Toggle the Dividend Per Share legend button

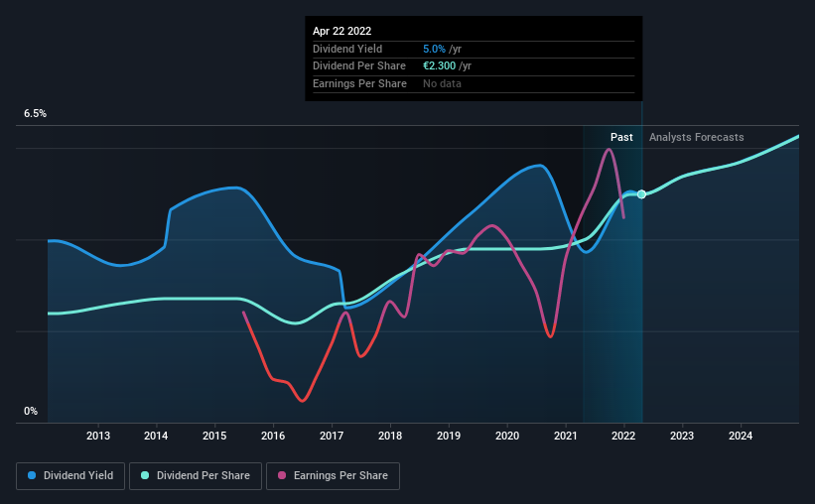coord(196,476)
